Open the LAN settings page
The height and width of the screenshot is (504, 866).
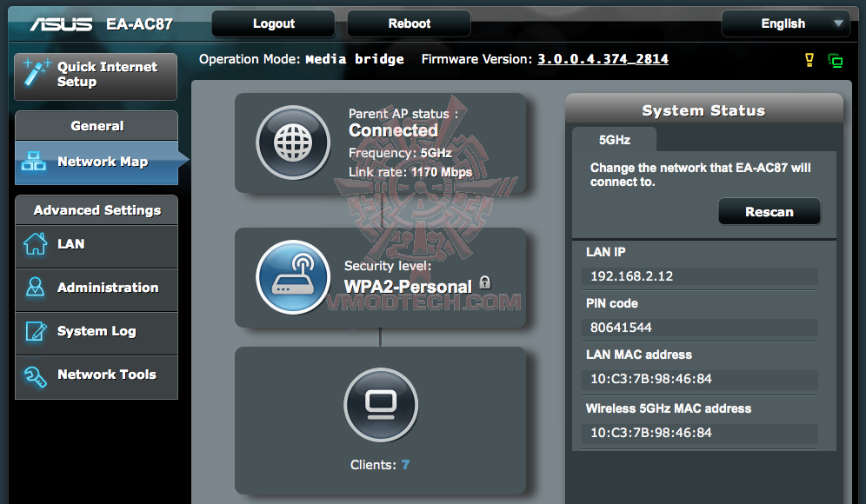tap(97, 246)
